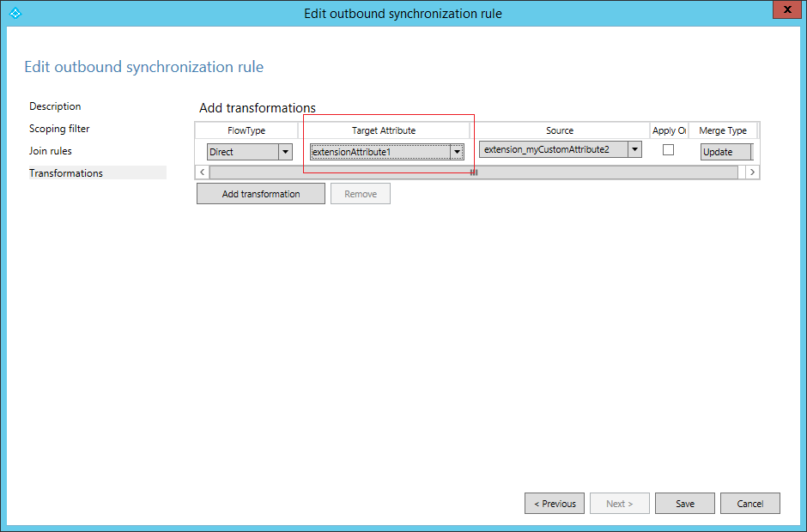This screenshot has width=807, height=532.
Task: Click the application icon in the title bar
Action: (15, 13)
